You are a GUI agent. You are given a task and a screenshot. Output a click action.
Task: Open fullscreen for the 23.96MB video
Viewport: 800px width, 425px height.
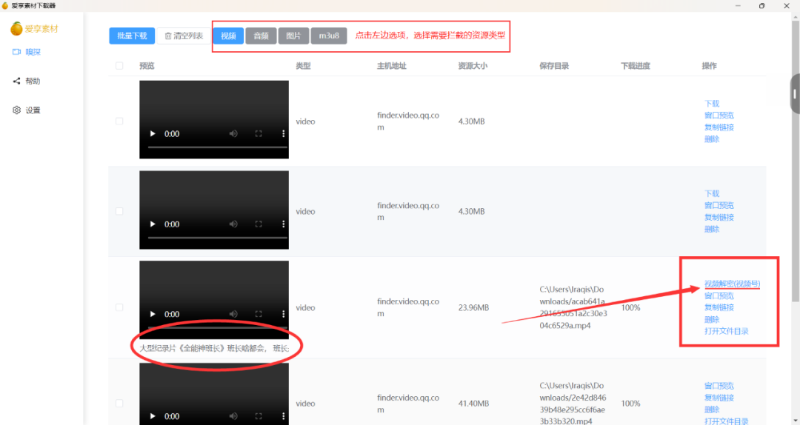click(259, 314)
